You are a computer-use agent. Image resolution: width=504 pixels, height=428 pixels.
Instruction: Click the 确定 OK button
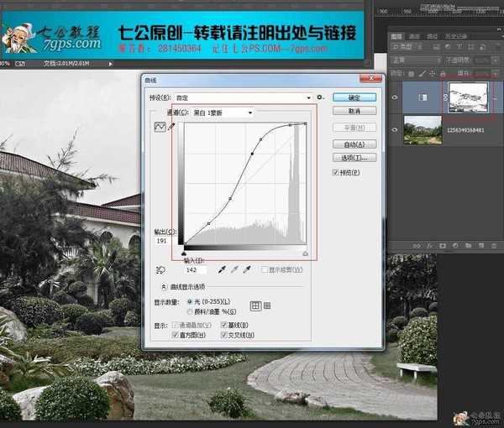354,97
